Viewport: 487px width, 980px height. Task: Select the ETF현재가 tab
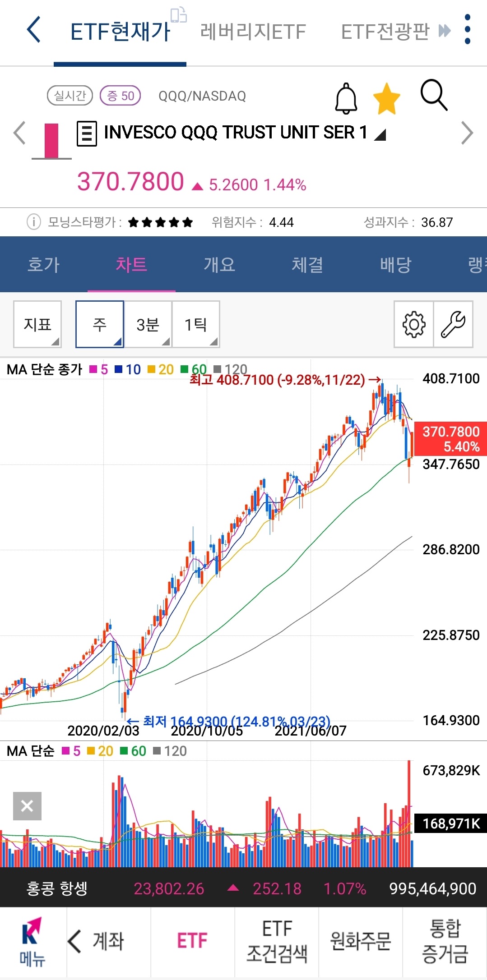point(120,32)
